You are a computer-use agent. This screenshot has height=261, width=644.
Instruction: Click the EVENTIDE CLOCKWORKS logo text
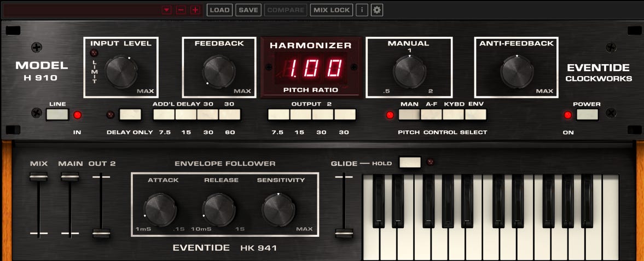(x=599, y=72)
